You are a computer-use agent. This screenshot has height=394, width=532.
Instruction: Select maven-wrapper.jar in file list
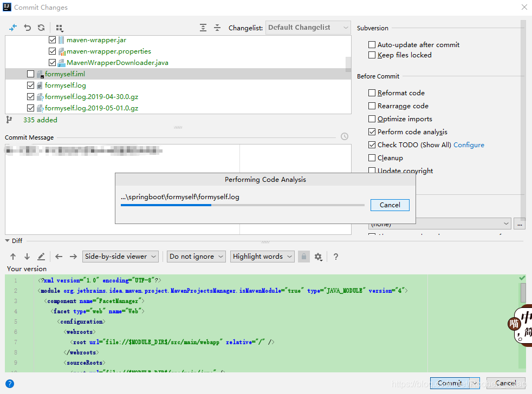96,40
